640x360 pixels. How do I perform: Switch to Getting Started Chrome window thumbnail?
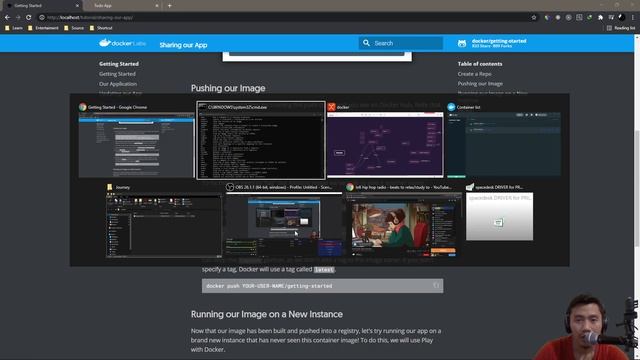(x=136, y=141)
